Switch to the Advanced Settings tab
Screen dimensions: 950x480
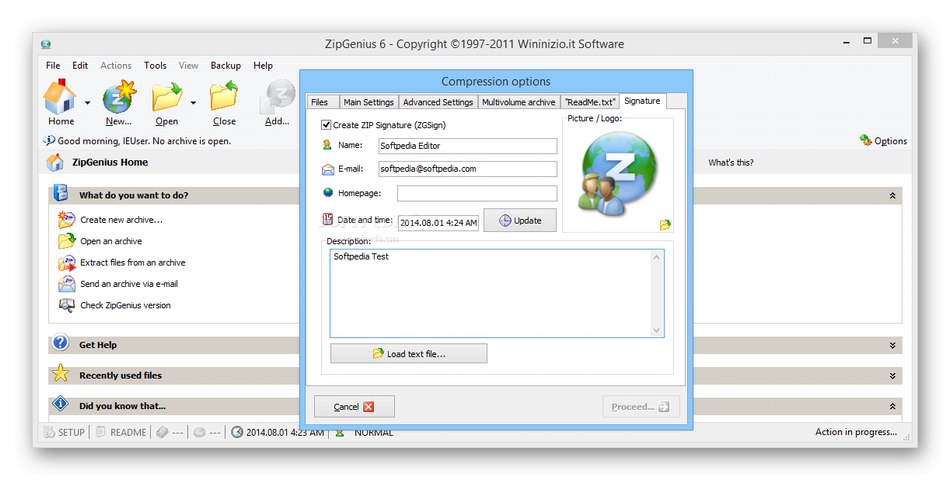[438, 102]
